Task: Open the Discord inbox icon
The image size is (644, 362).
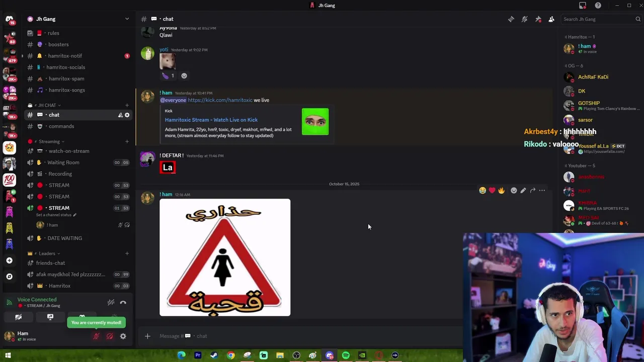Action: tap(583, 6)
